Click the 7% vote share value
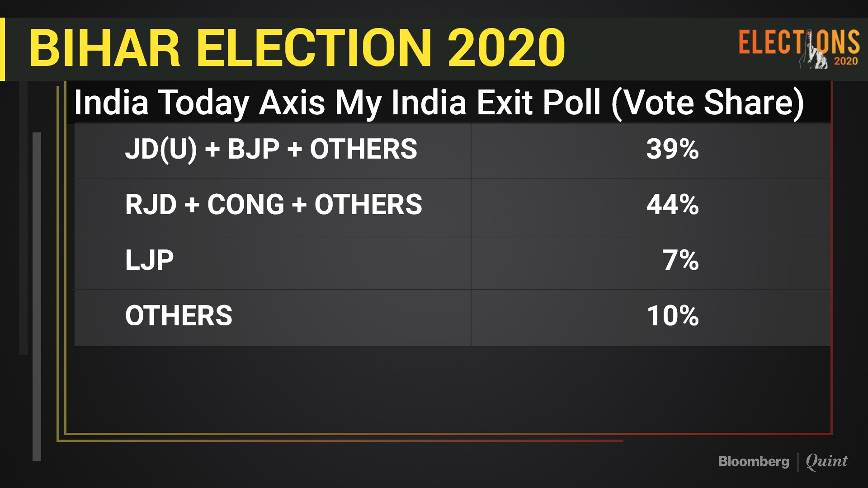 [x=680, y=260]
